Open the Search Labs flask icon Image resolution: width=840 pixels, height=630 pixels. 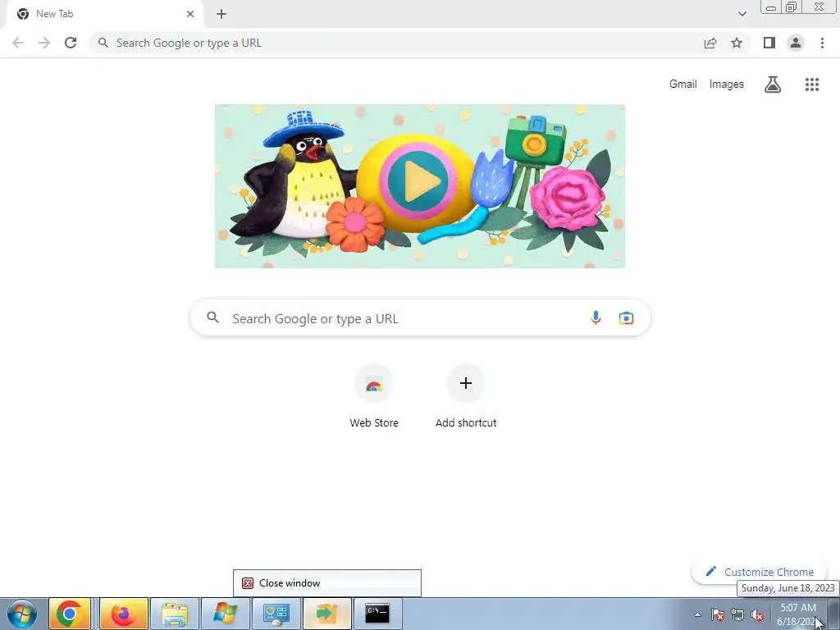tap(773, 84)
